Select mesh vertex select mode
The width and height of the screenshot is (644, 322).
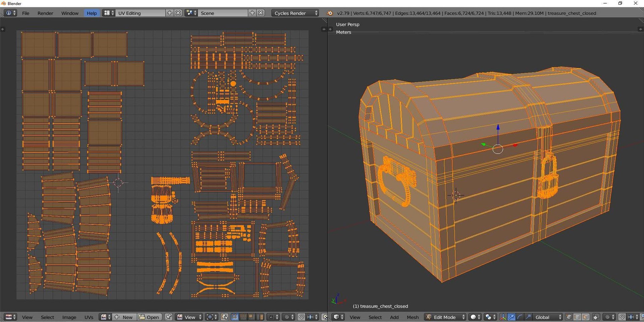click(x=569, y=317)
